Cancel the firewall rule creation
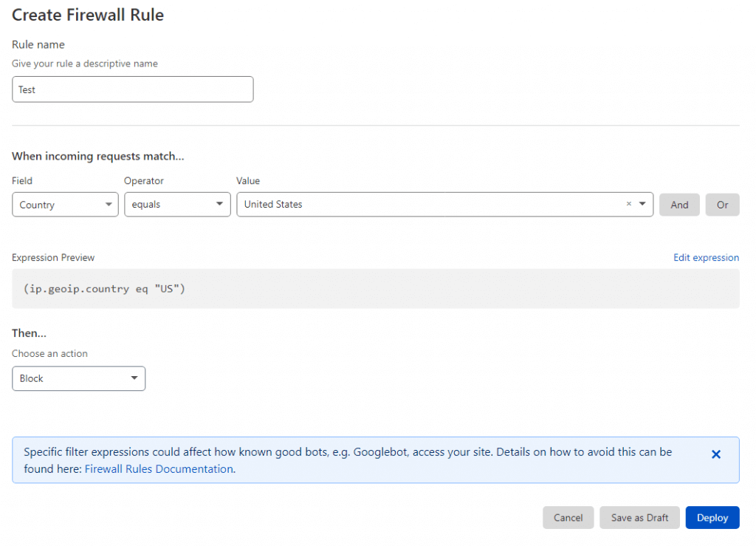This screenshot has width=756, height=546. 568,518
